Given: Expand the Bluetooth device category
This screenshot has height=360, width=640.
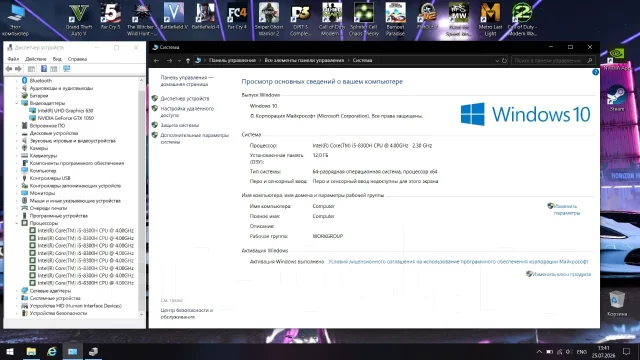Looking at the screenshot, I should click(17, 81).
